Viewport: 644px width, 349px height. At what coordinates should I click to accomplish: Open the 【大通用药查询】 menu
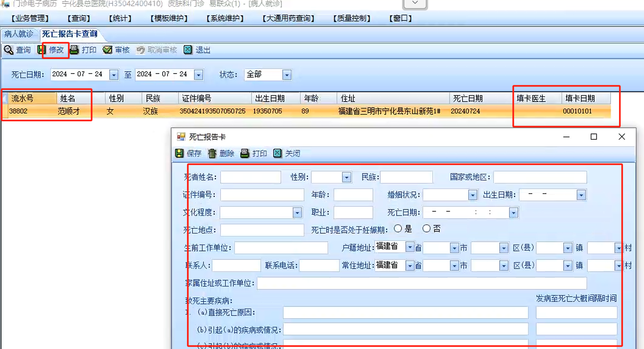(x=288, y=18)
